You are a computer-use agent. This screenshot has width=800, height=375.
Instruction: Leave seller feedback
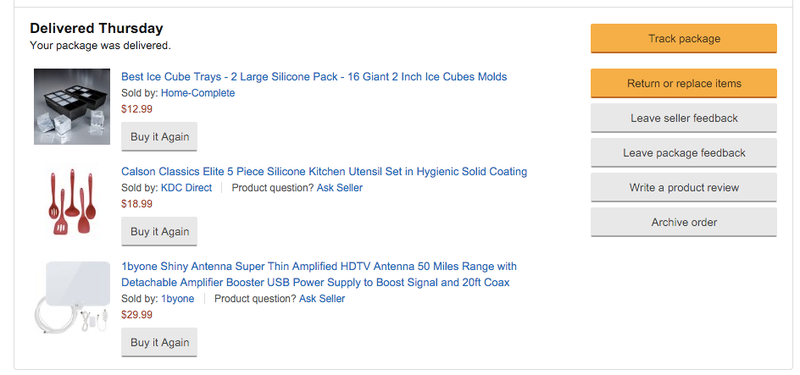click(x=684, y=118)
